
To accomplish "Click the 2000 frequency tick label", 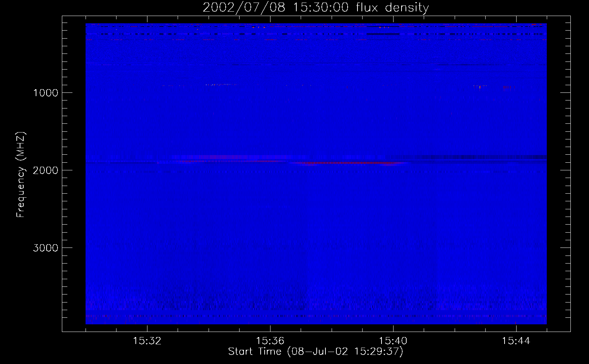I will pyautogui.click(x=46, y=170).
